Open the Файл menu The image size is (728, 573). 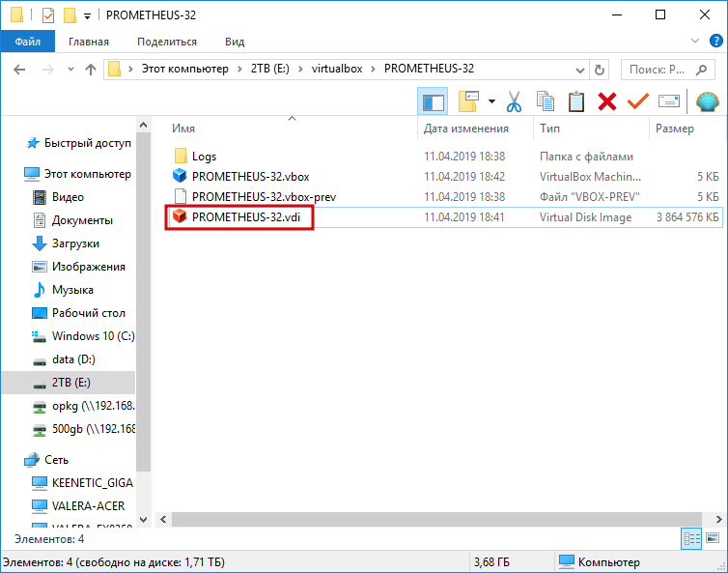coord(27,42)
